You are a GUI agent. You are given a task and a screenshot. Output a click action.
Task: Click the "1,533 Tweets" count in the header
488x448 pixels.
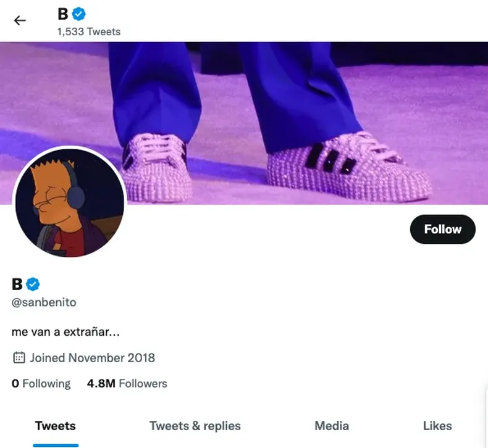coord(88,31)
